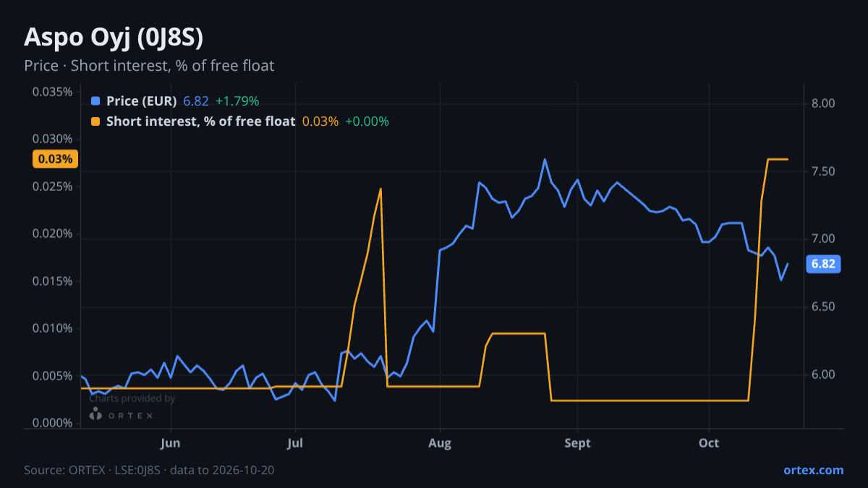The image size is (868, 488).
Task: Click the 7.00 right axis label
Action: [x=823, y=239]
